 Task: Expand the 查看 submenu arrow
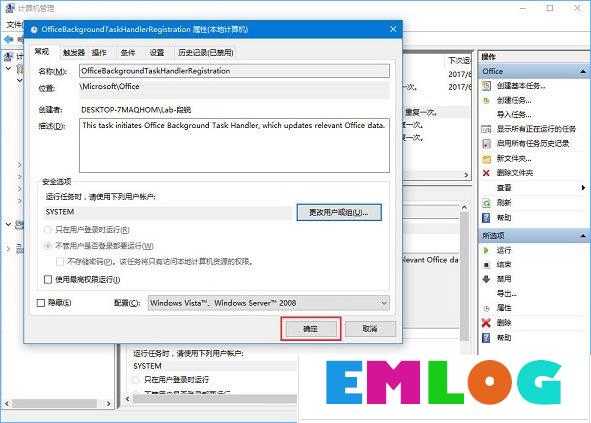[x=583, y=188]
